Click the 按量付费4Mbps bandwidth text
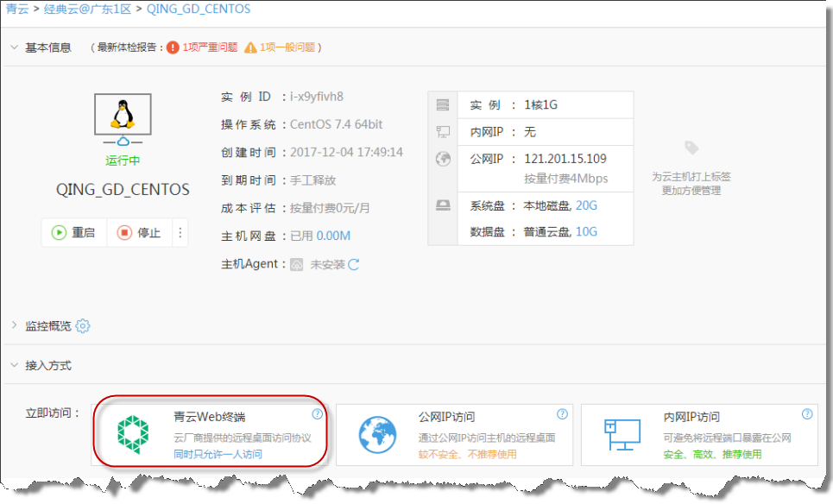Viewport: 833px width, 504px height. tap(565, 179)
